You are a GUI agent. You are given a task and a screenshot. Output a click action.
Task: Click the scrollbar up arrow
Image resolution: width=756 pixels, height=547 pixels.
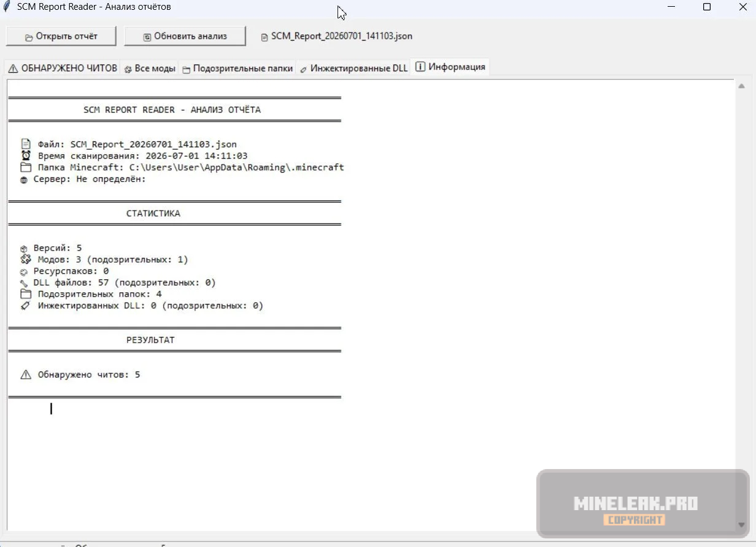tap(741, 87)
